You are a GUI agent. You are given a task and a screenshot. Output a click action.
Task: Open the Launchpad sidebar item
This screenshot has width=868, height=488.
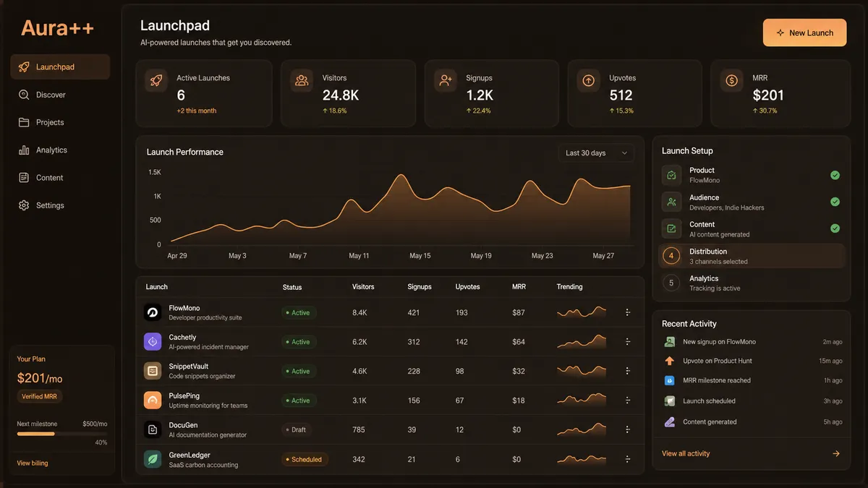click(x=60, y=67)
